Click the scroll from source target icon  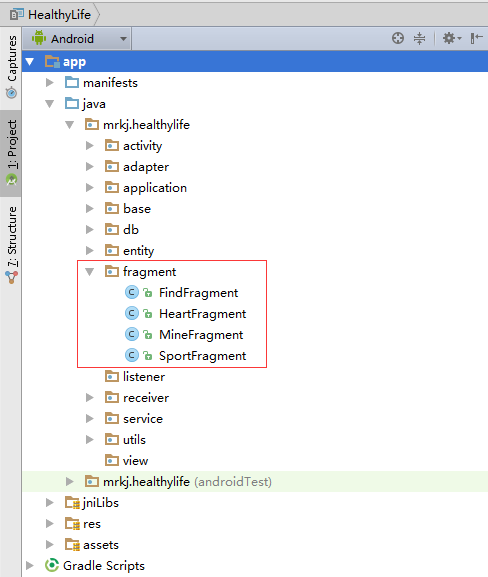[x=398, y=38]
